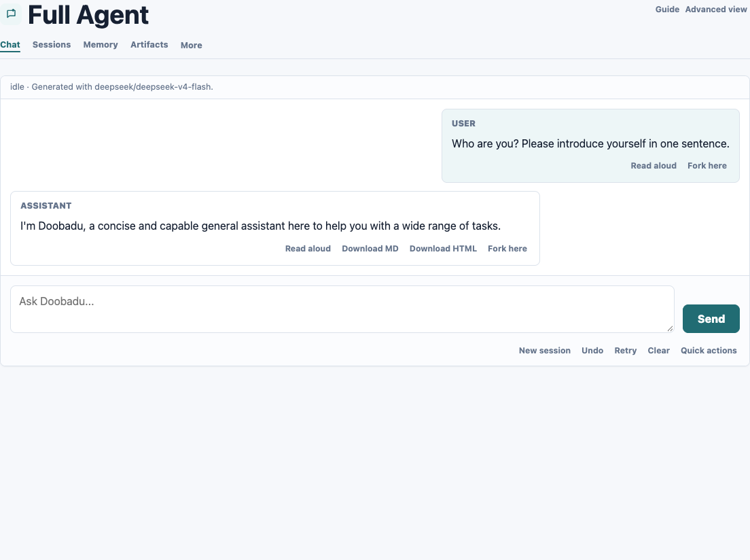Click the textarea resize grip
750x560 pixels.
tap(670, 328)
